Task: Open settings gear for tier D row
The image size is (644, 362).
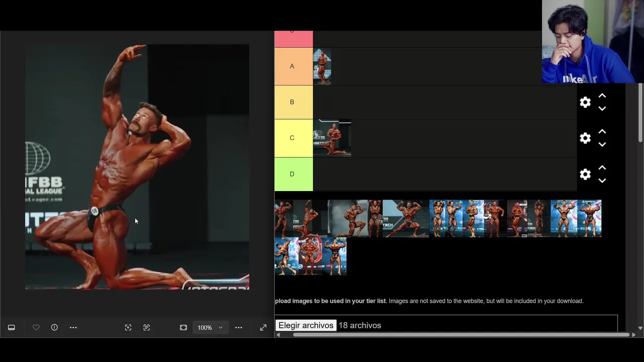Action: point(585,174)
